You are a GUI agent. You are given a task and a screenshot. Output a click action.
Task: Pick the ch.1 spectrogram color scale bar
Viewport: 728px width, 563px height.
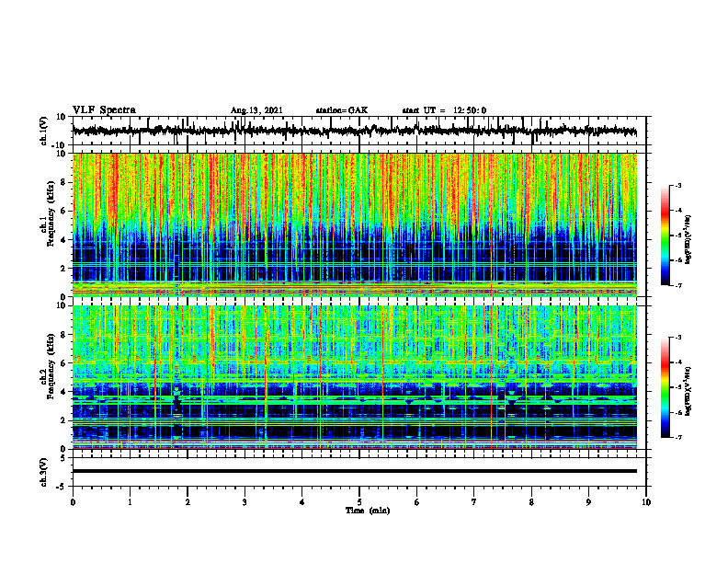click(x=665, y=236)
